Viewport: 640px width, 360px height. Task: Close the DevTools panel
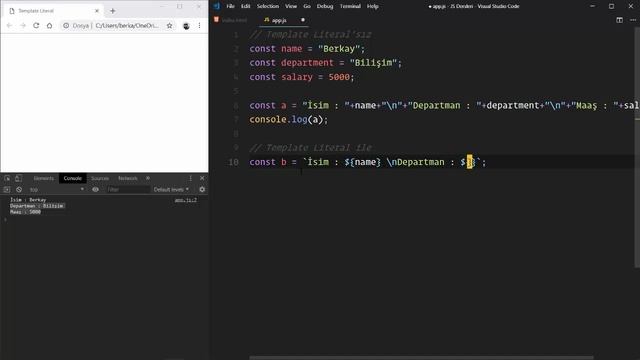point(202,178)
